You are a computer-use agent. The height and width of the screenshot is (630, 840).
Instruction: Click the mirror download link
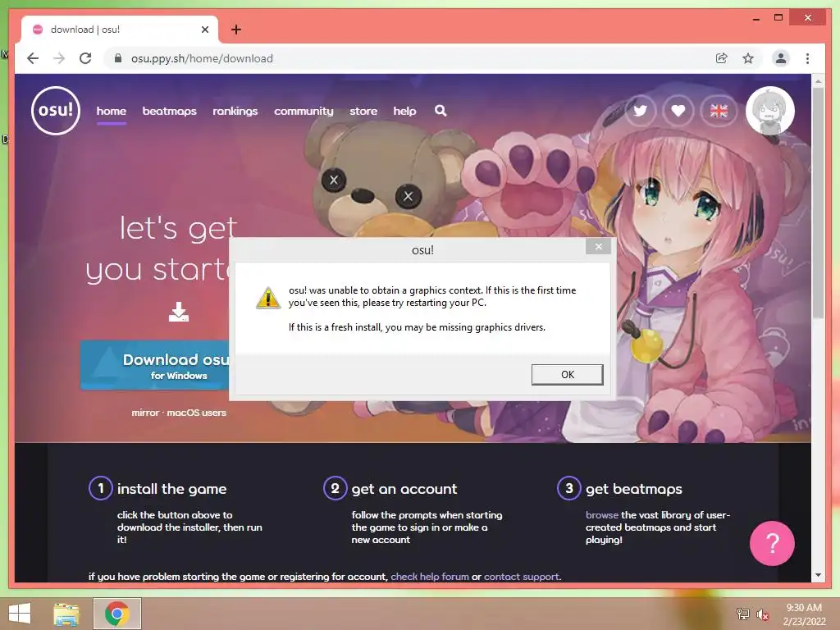[145, 413]
